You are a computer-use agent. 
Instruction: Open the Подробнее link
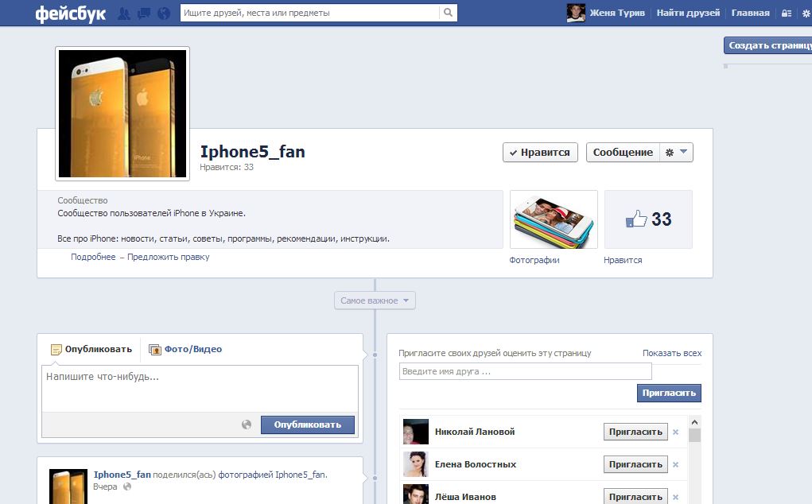[x=93, y=258]
